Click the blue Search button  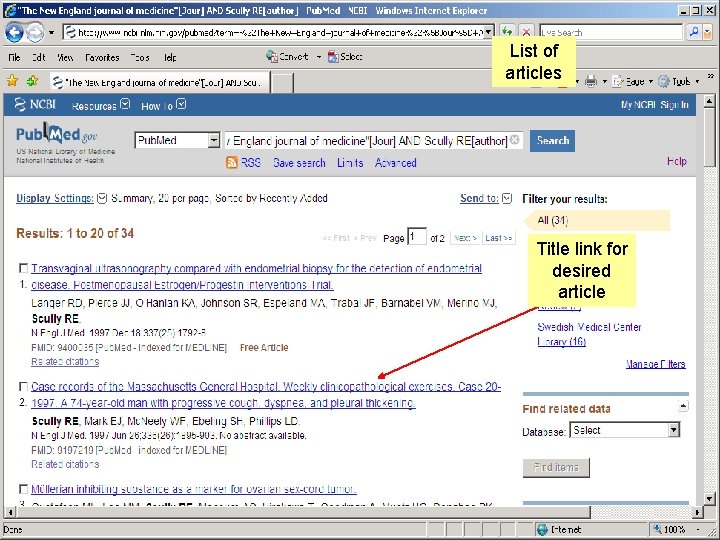(552, 141)
